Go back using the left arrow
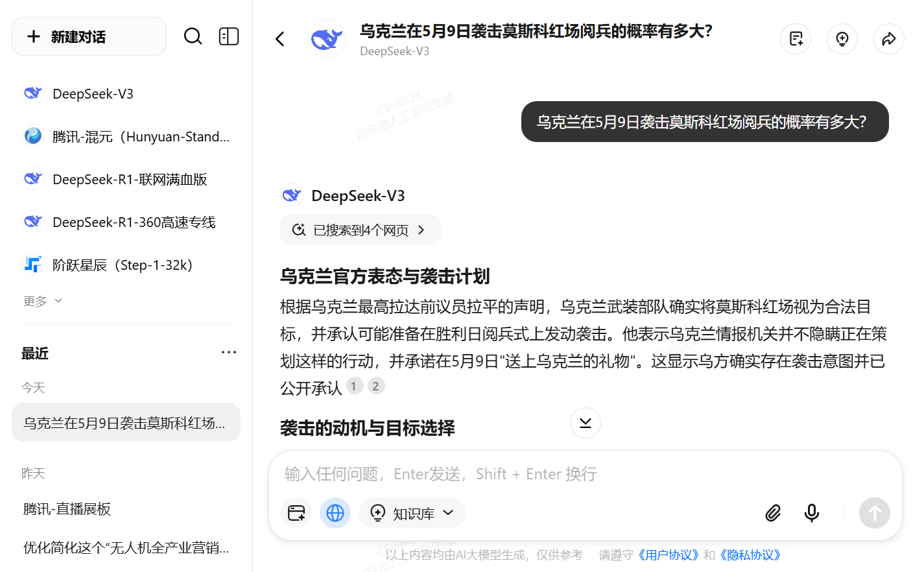 pos(280,39)
